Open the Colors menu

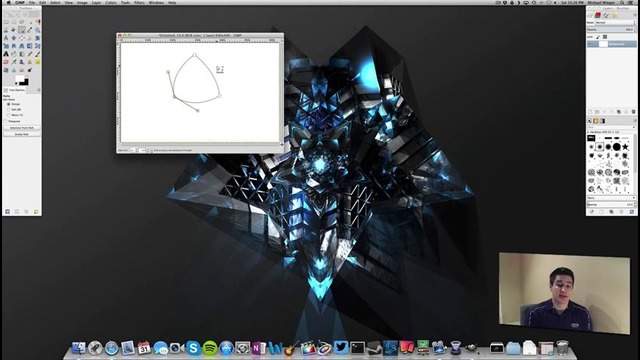(x=111, y=2)
